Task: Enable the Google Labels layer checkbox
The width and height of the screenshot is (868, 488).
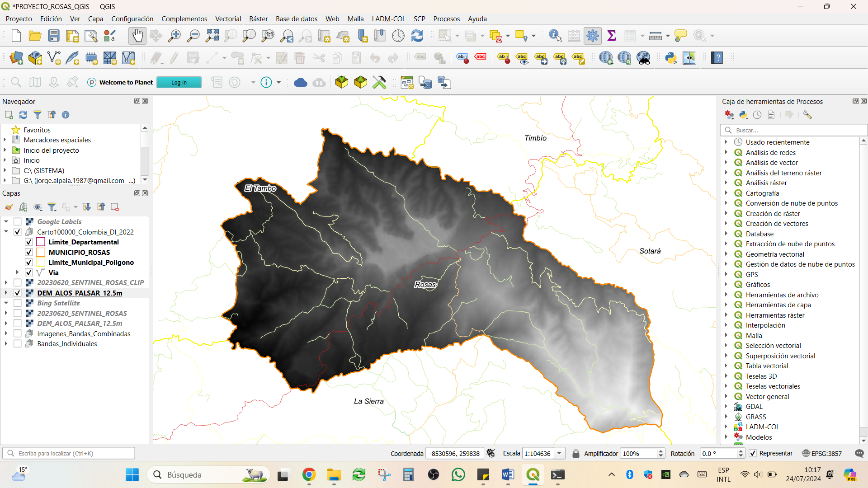Action: (x=18, y=221)
